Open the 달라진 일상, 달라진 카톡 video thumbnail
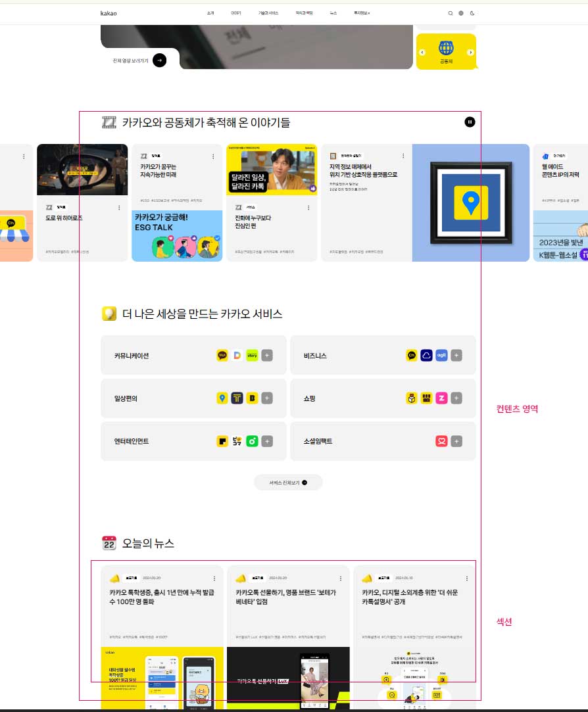 coord(272,170)
